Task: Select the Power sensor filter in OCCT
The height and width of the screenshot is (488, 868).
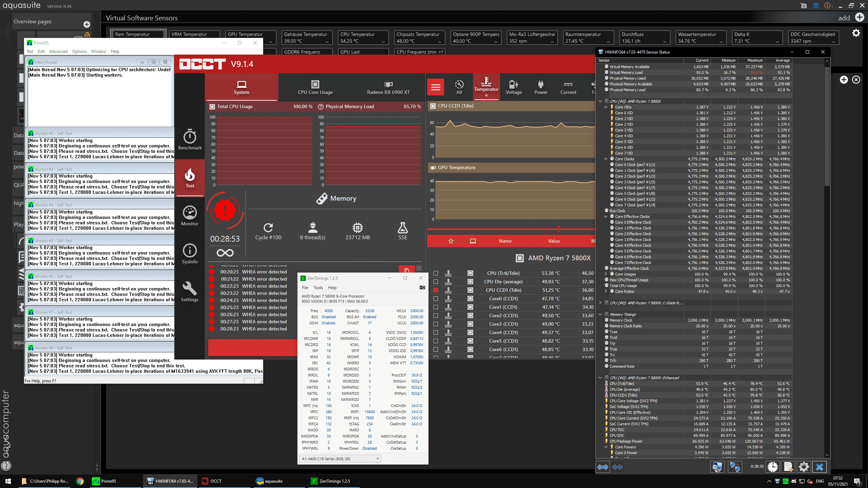Action: point(541,87)
